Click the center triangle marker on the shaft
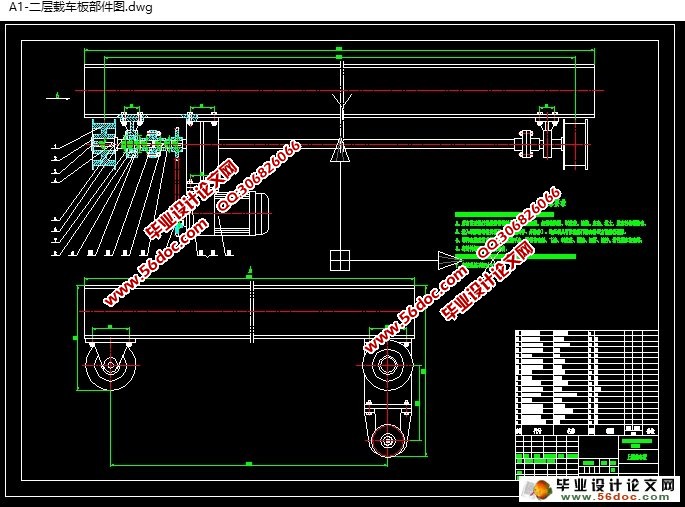Image resolution: width=685 pixels, height=507 pixels. click(341, 151)
